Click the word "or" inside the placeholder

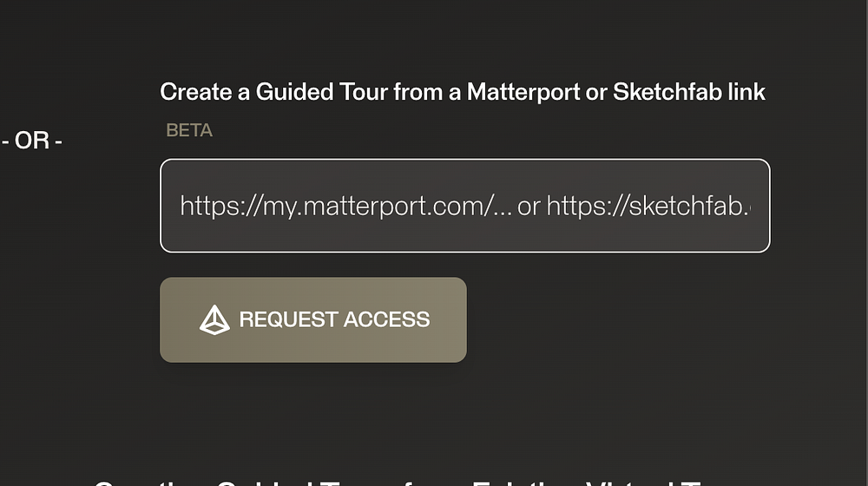click(x=529, y=206)
